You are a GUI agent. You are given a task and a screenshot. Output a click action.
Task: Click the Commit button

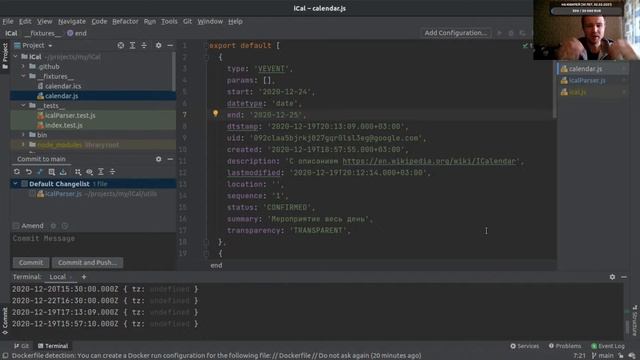(31, 262)
